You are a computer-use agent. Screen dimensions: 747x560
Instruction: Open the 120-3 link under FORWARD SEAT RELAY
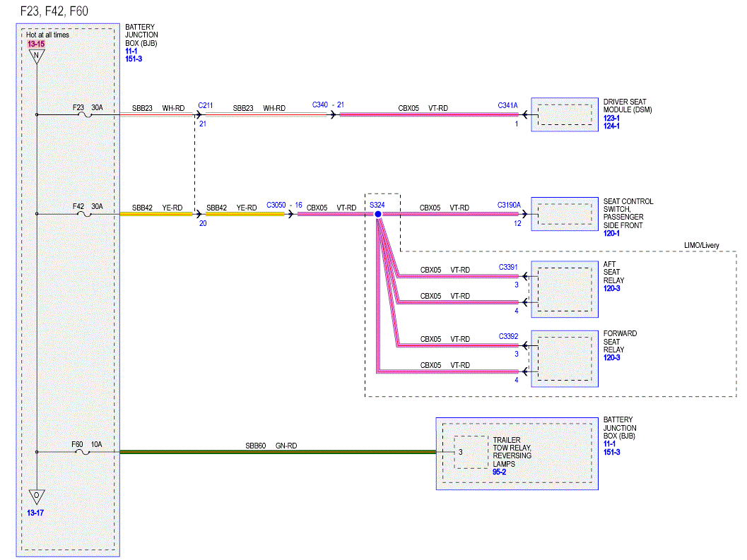click(611, 357)
